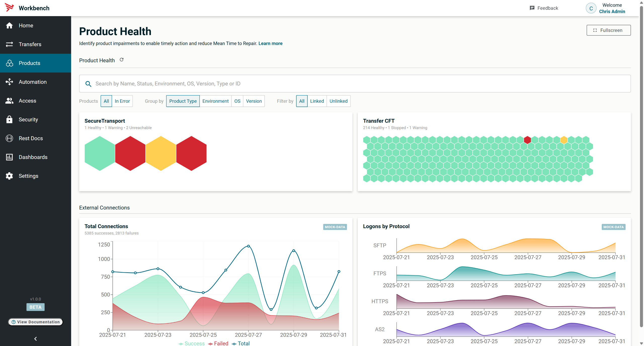The image size is (644, 346).
Task: Collapse the sidebar with chevron arrow
Action: (x=35, y=339)
